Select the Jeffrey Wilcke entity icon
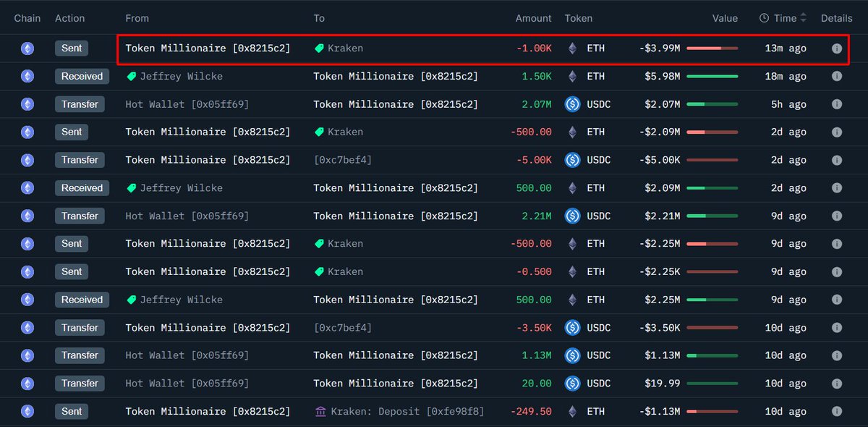Image resolution: width=868 pixels, height=427 pixels. coord(131,76)
